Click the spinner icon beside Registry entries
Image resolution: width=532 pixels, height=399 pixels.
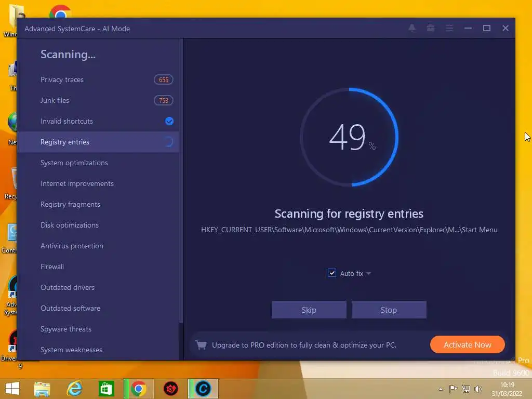(x=169, y=142)
